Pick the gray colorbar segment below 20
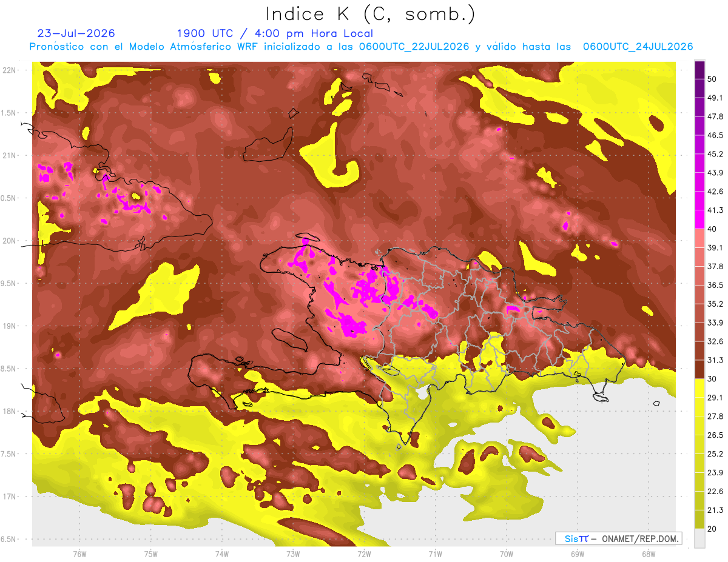728x562 pixels. (699, 538)
